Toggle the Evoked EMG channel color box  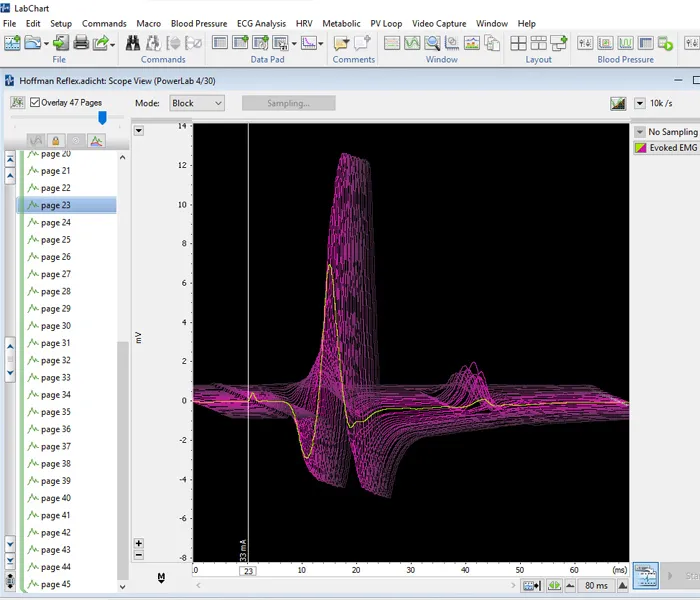[x=641, y=148]
